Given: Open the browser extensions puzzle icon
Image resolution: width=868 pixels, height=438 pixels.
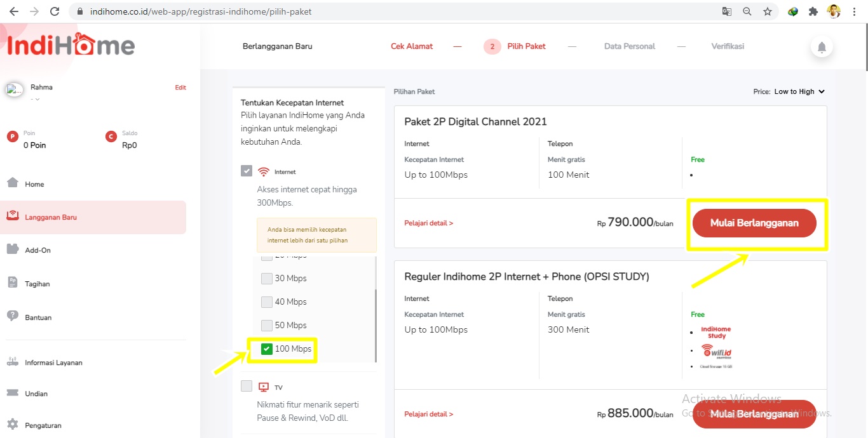Looking at the screenshot, I should pyautogui.click(x=813, y=11).
